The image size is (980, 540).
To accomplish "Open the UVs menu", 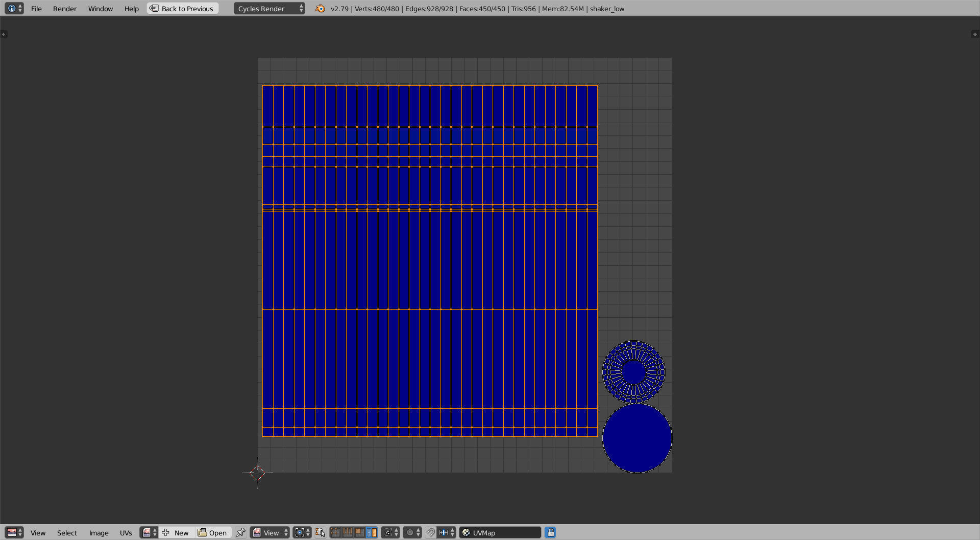I will [x=126, y=533].
